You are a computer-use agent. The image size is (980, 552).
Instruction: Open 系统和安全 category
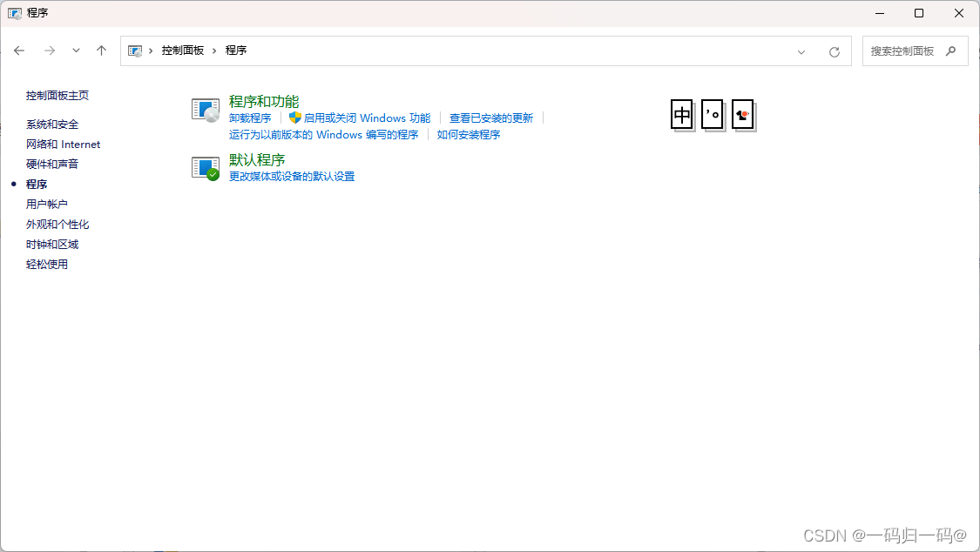[x=52, y=125]
